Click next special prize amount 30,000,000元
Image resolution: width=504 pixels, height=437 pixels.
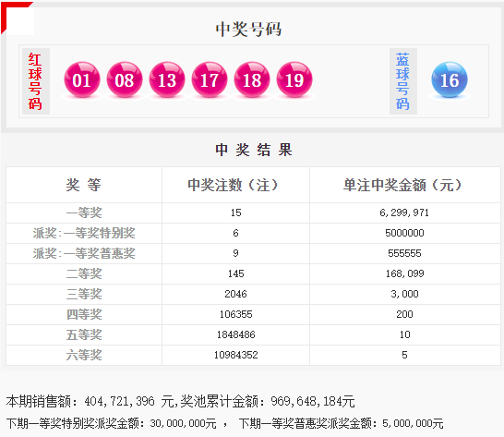click(x=183, y=423)
